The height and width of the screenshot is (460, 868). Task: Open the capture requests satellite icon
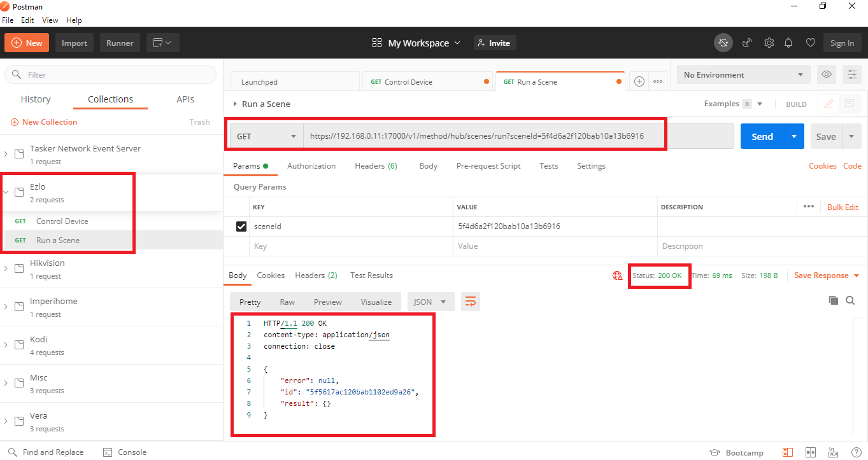point(748,43)
